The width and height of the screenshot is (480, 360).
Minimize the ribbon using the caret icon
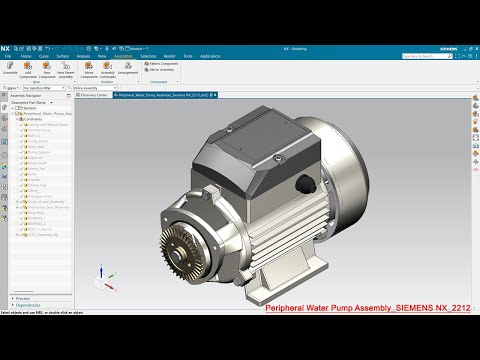464,56
